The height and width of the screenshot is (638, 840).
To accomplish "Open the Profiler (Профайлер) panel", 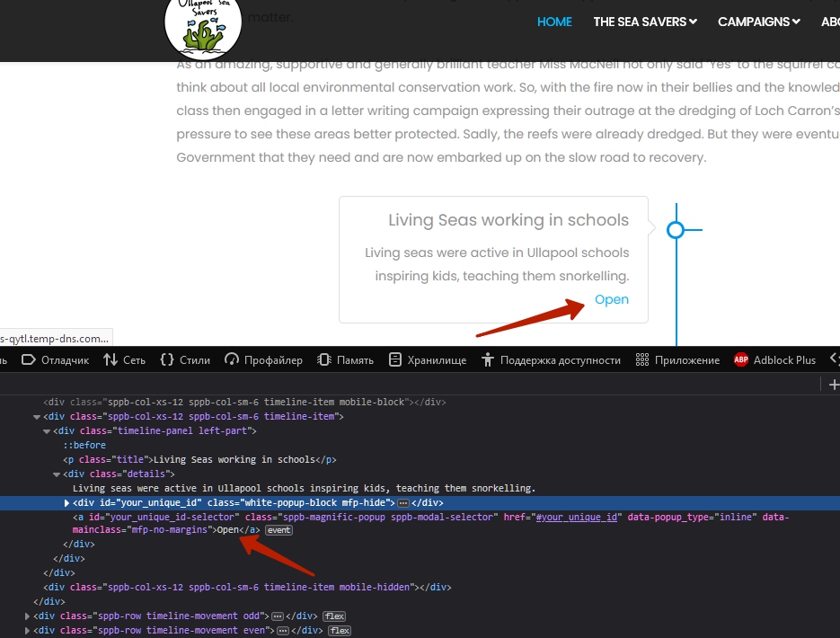I will click(263, 359).
